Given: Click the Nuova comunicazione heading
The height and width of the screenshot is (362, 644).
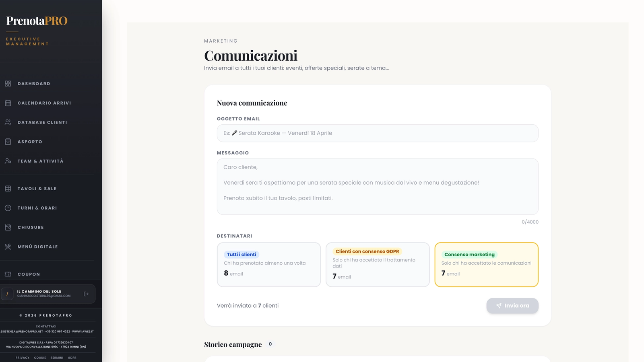Looking at the screenshot, I should pos(252,103).
